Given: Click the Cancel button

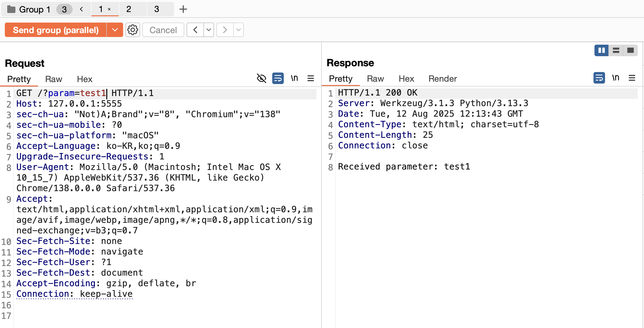Looking at the screenshot, I should pos(163,30).
